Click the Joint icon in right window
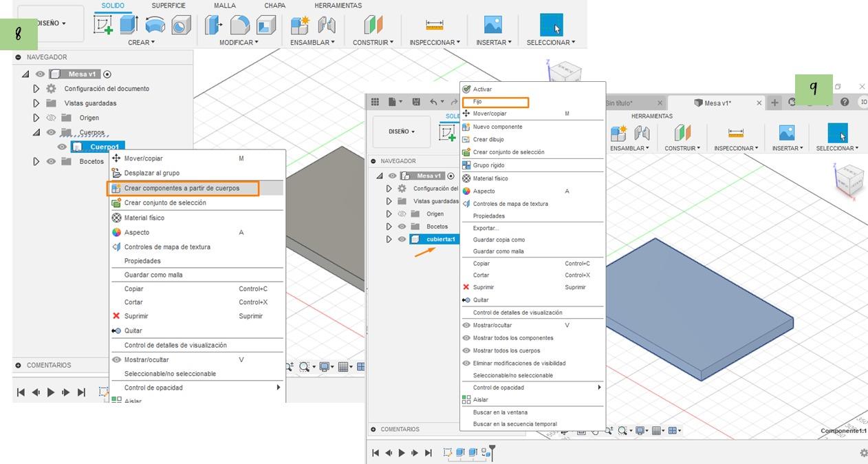868x464 pixels. (x=642, y=133)
